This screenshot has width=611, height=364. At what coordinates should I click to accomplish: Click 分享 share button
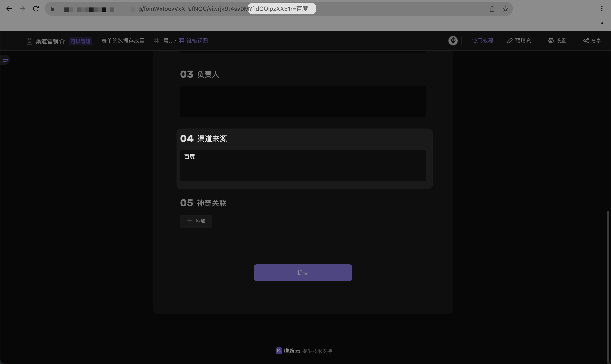click(592, 41)
